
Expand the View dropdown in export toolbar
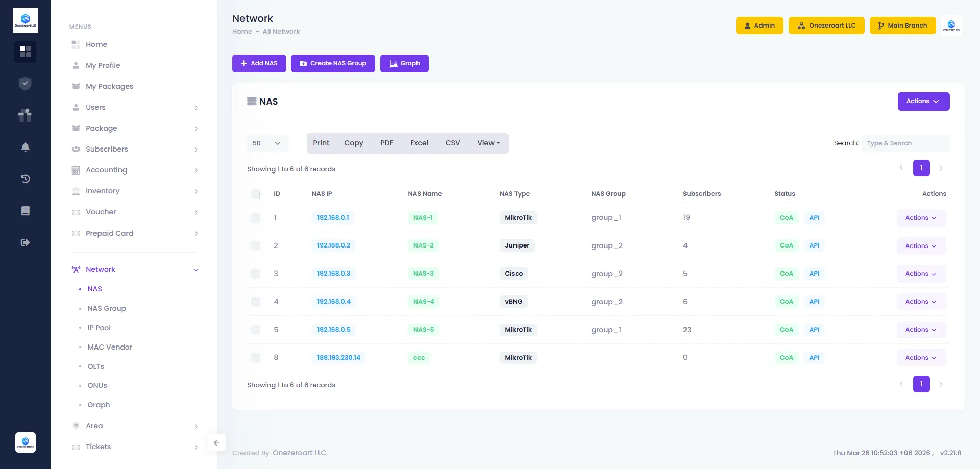488,143
